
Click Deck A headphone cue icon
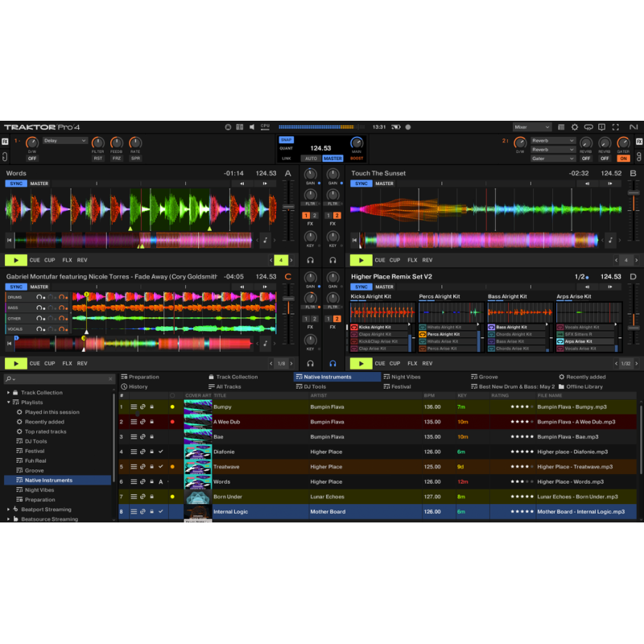(311, 260)
